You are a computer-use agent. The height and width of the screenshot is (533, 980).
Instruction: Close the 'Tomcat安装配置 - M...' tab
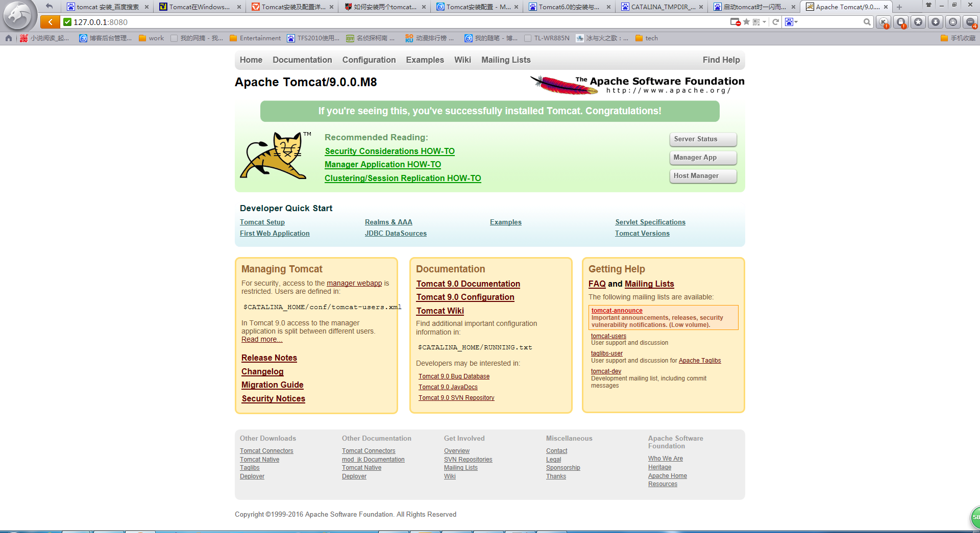(516, 7)
